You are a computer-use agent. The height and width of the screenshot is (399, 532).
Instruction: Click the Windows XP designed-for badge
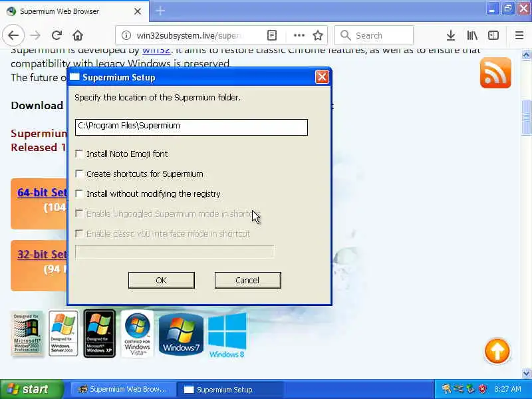coord(99,333)
